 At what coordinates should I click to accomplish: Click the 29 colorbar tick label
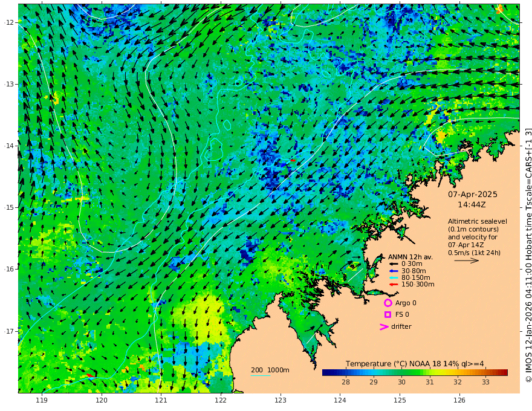pos(374,382)
